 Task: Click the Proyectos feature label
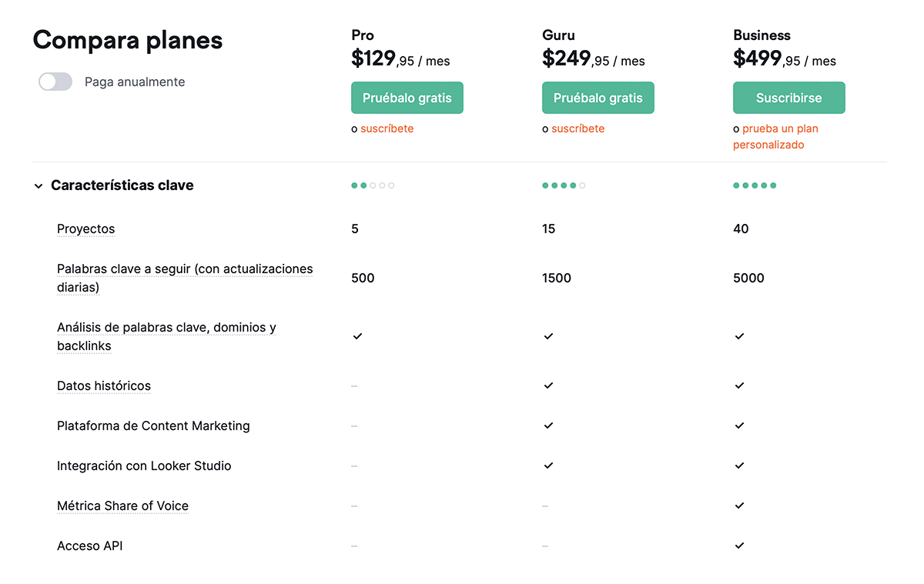point(85,229)
